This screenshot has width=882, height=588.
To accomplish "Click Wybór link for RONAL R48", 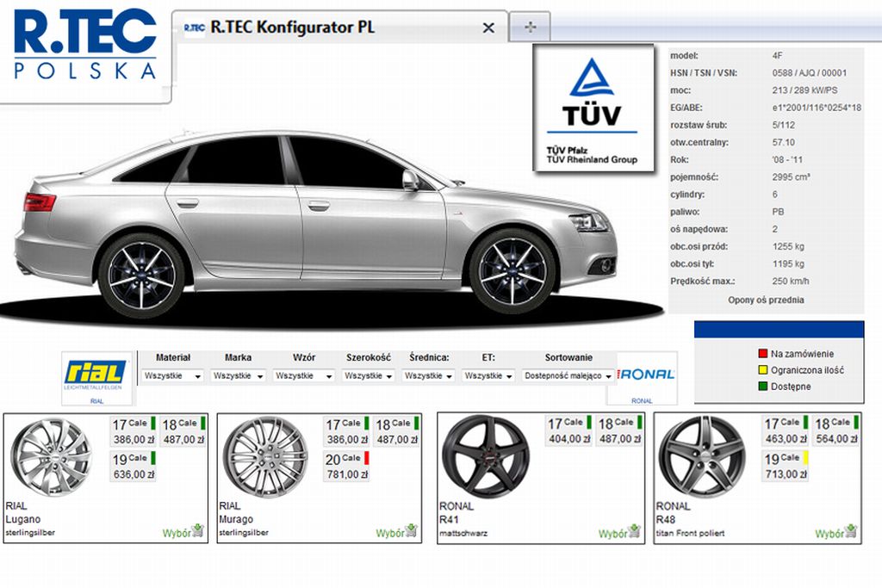I will 829,533.
